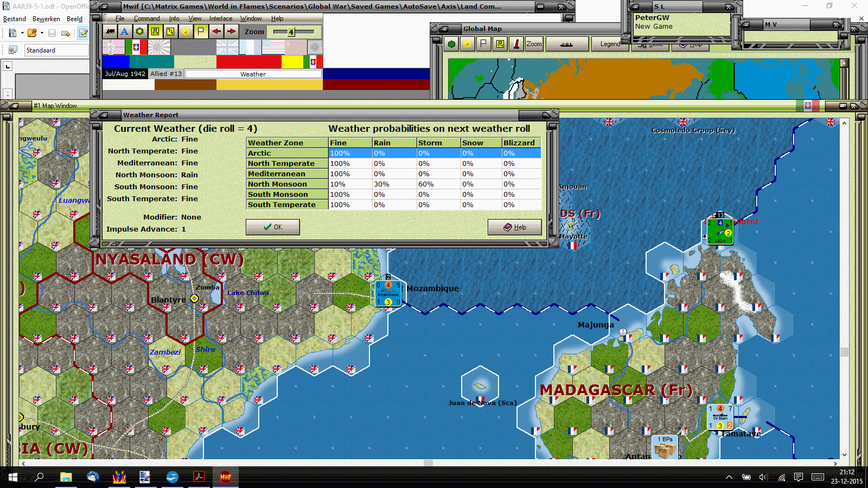Click the map window vertical scrollbar down arrow
The height and width of the screenshot is (488, 868).
click(844, 455)
